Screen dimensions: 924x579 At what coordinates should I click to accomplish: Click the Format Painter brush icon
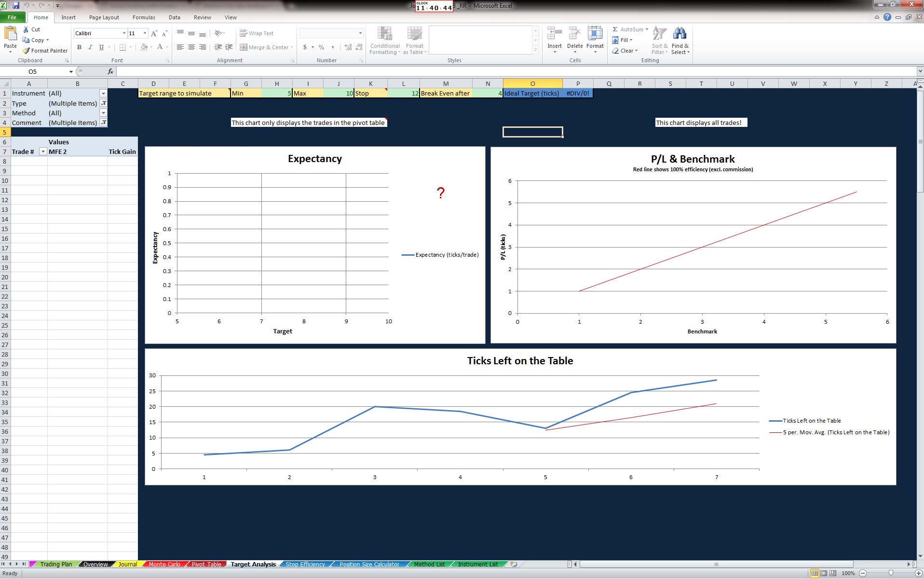pos(26,51)
